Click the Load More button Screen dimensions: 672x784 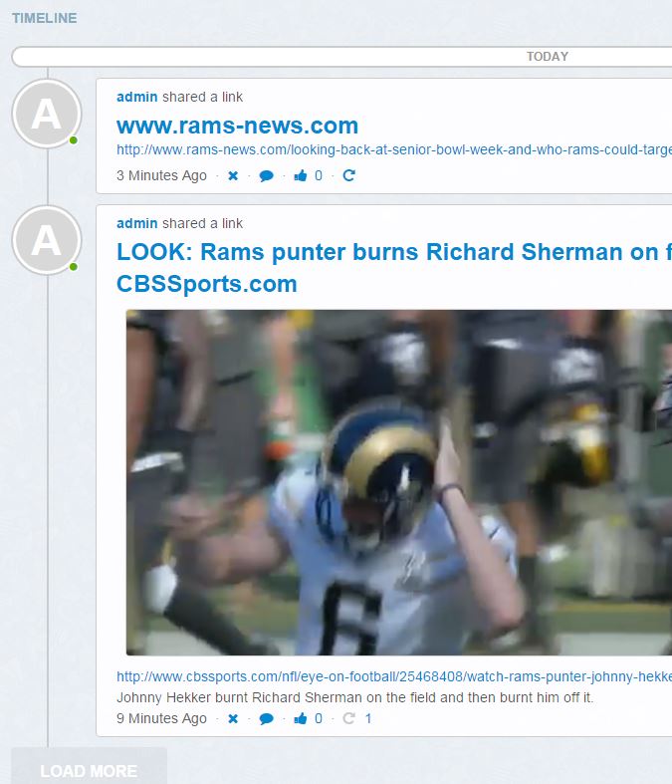[89, 770]
